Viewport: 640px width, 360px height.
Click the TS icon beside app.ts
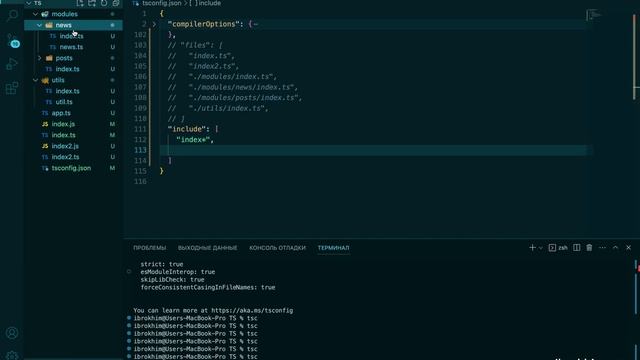pos(45,113)
